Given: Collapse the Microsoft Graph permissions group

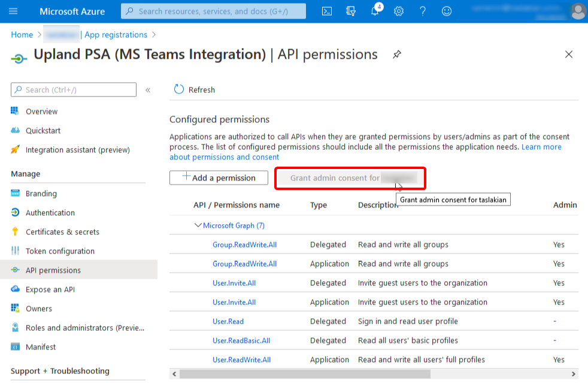Looking at the screenshot, I should pos(198,225).
